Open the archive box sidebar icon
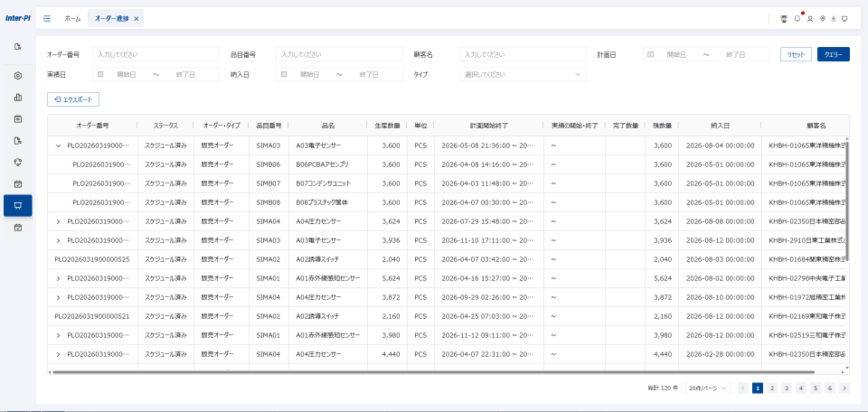This screenshot has width=868, height=412. point(18,119)
